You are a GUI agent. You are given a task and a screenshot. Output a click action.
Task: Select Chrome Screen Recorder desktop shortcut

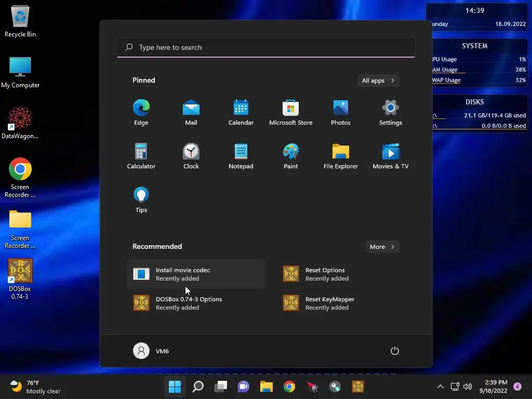click(x=20, y=178)
